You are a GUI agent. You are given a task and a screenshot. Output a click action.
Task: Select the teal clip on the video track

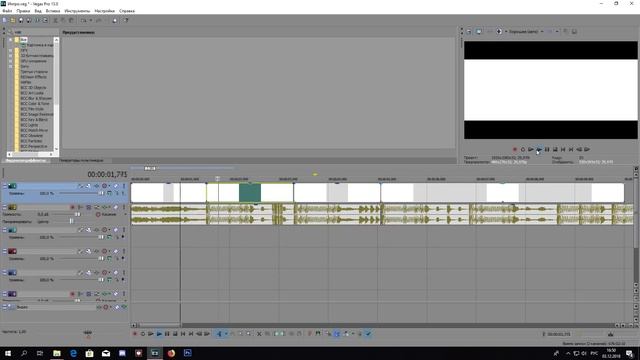[250, 193]
